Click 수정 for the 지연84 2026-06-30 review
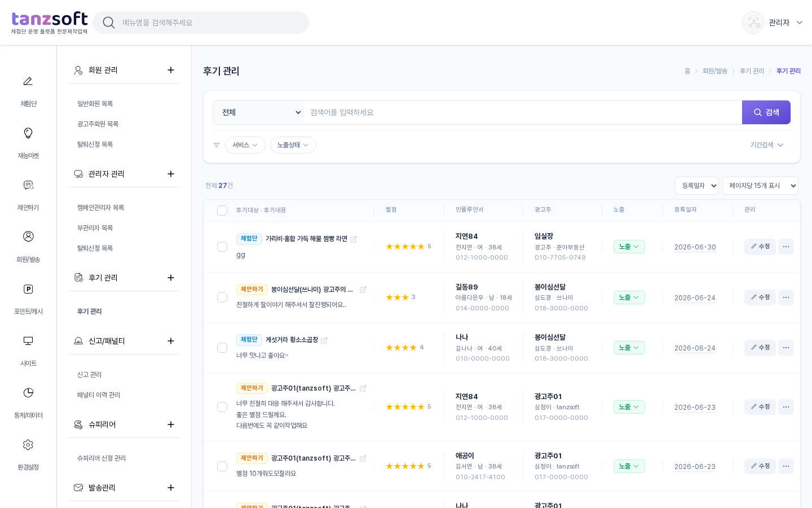The width and height of the screenshot is (812, 508). pos(760,247)
